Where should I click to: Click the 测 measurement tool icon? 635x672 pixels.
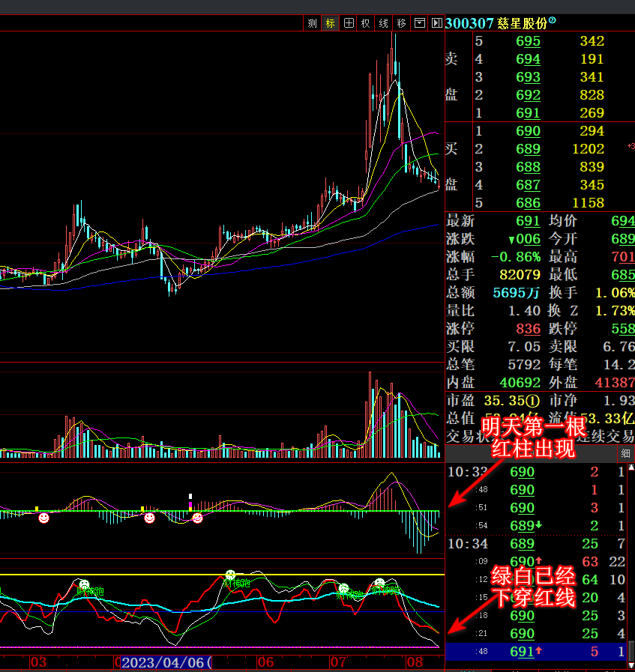312,23
